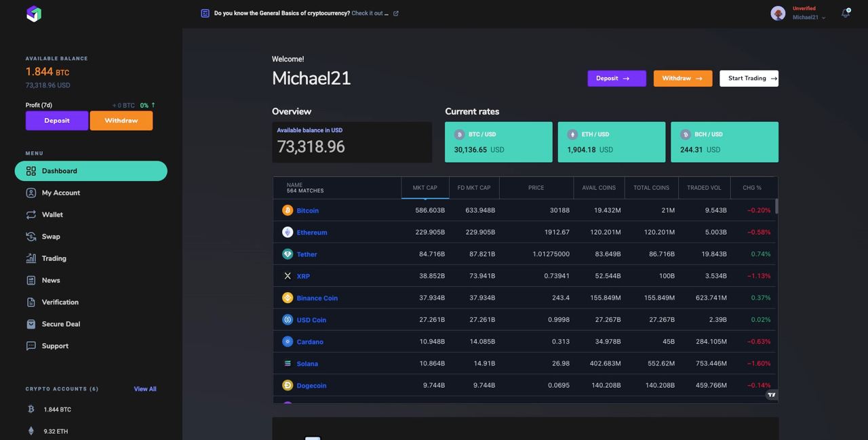Select the ETH / USD rate card
This screenshot has height=440, width=868.
[x=612, y=142]
